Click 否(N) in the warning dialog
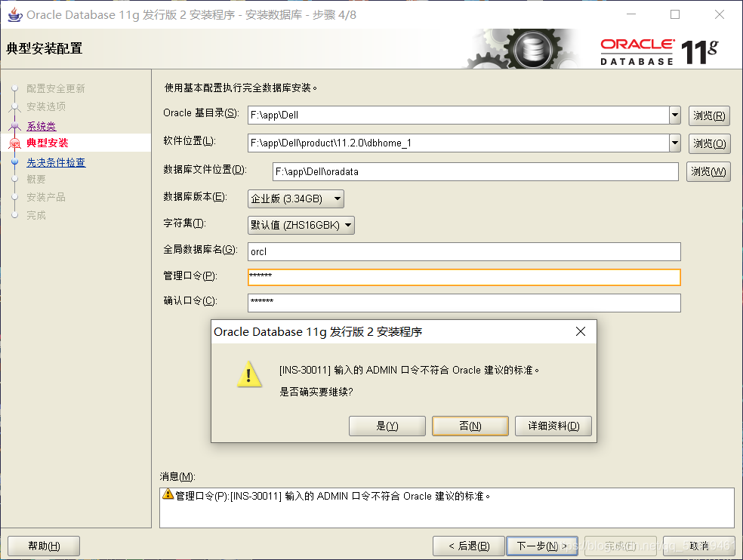Image resolution: width=743 pixels, height=560 pixels. point(470,426)
